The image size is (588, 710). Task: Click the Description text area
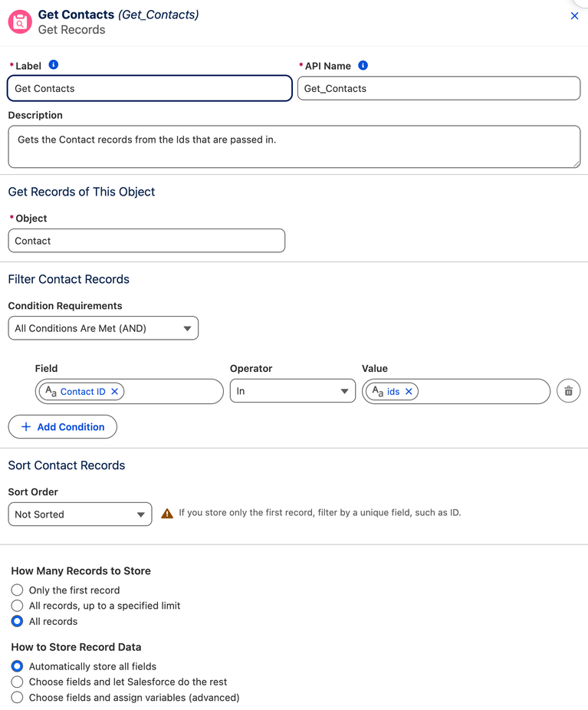294,146
